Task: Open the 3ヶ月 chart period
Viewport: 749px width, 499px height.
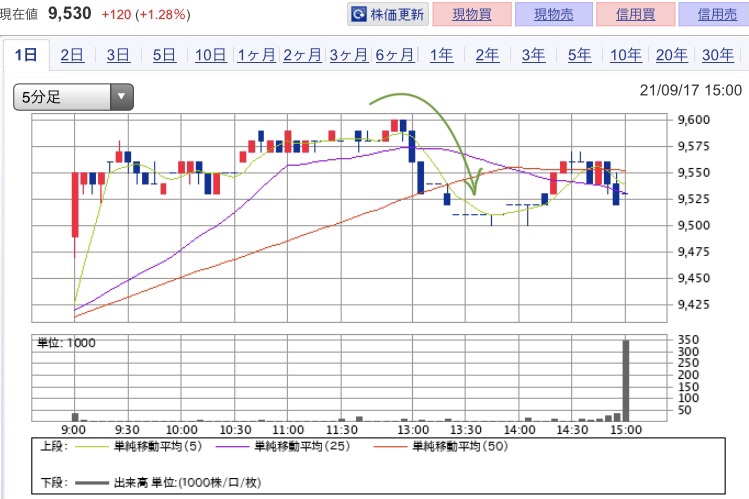Action: tap(348, 55)
